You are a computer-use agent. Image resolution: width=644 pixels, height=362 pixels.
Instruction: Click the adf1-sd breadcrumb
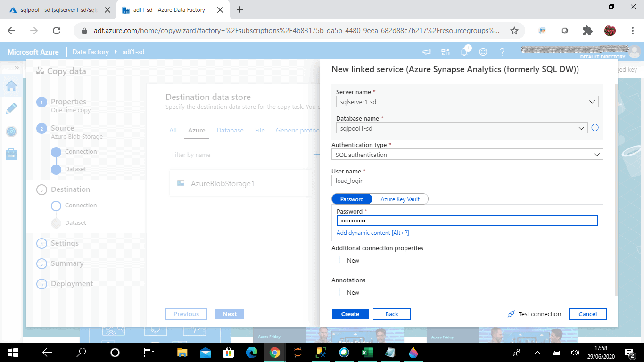(x=133, y=52)
